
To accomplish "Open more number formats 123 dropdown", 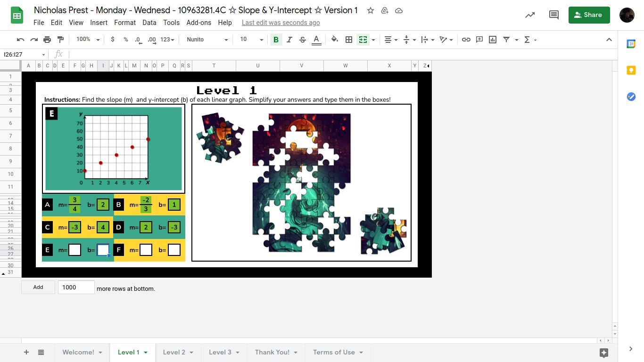I will pyautogui.click(x=167, y=40).
